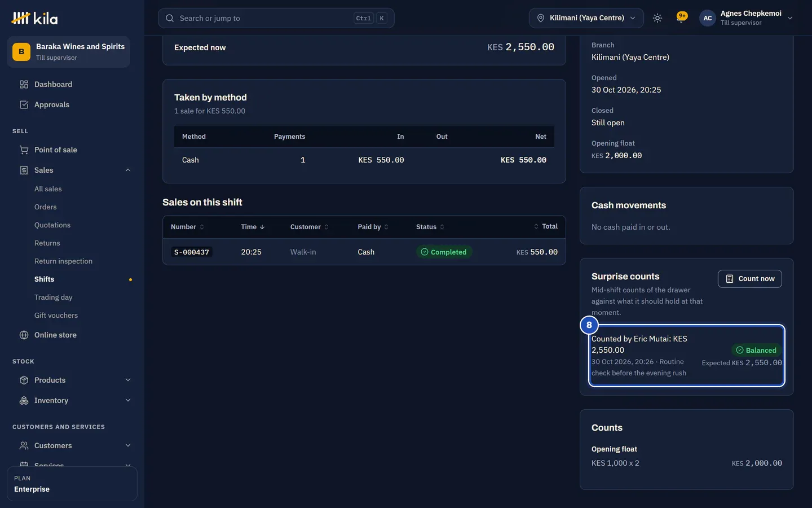Collapse the Sales submenu chevron

point(128,170)
